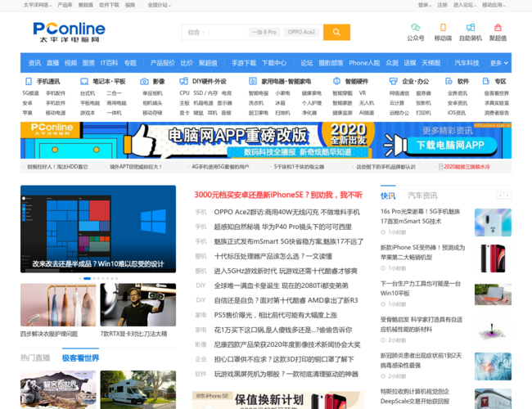Expand the 综合 search category dropdown

196,32
